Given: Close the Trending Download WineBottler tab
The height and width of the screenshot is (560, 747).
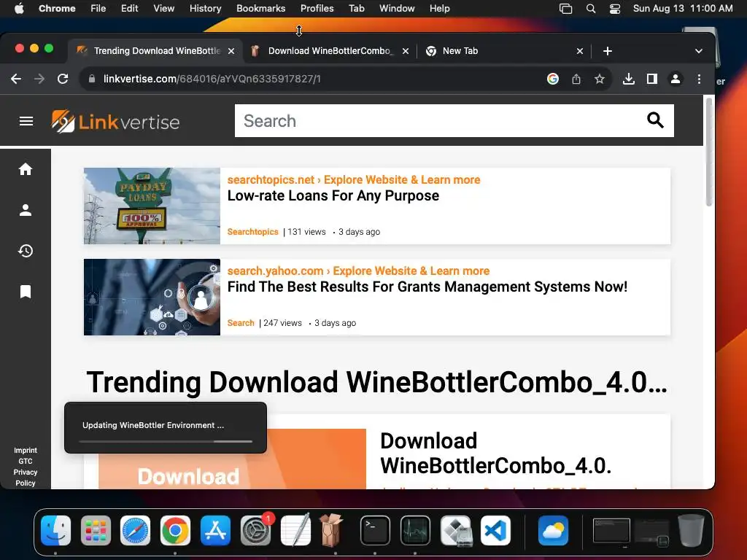Looking at the screenshot, I should [x=231, y=51].
